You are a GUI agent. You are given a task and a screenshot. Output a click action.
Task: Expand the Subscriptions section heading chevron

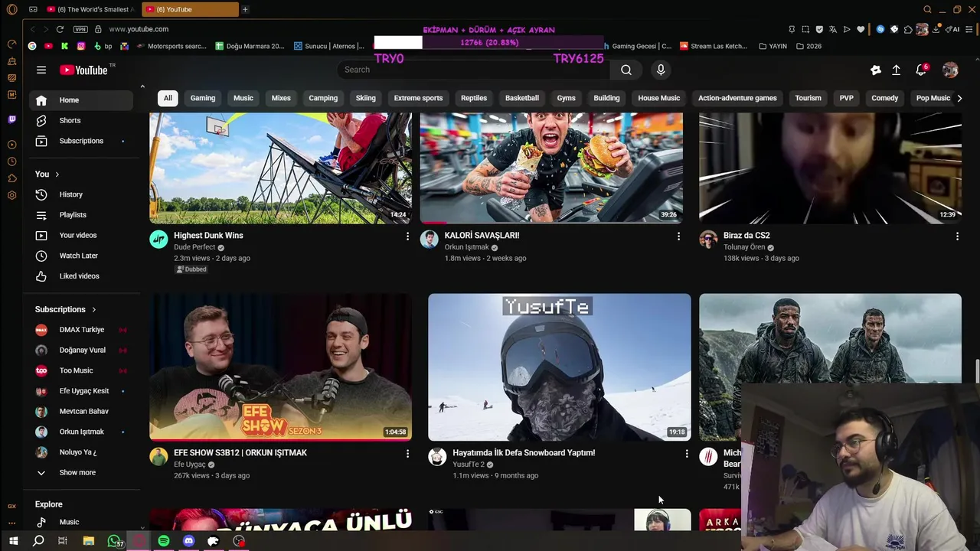(94, 309)
